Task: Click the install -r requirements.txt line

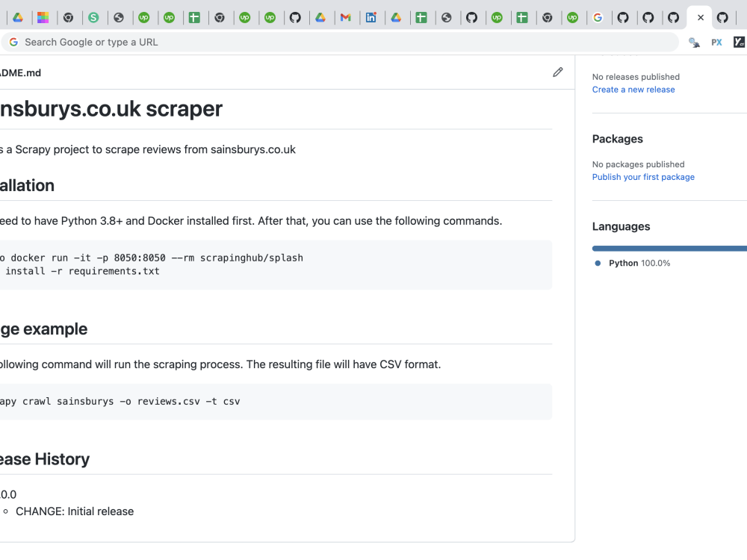Action: click(x=80, y=271)
